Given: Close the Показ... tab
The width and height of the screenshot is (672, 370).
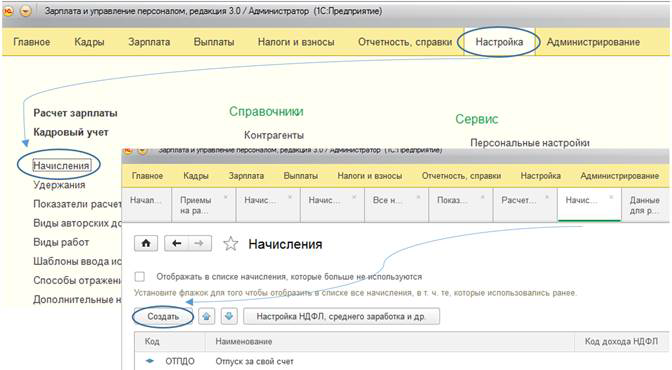Looking at the screenshot, I should tap(483, 197).
